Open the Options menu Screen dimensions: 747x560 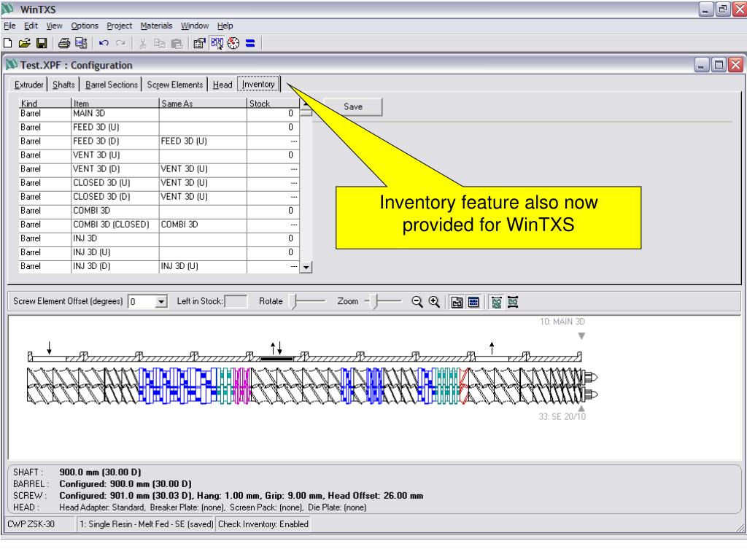tap(85, 26)
